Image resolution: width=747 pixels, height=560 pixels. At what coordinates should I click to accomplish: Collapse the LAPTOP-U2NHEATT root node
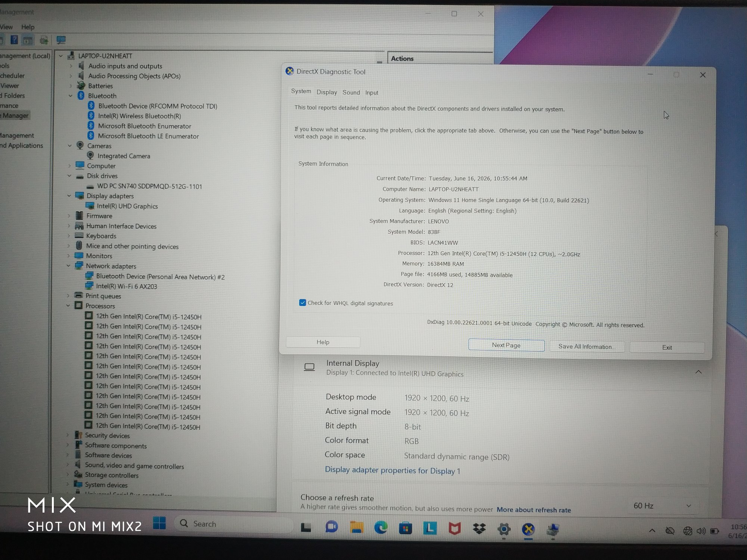click(61, 56)
